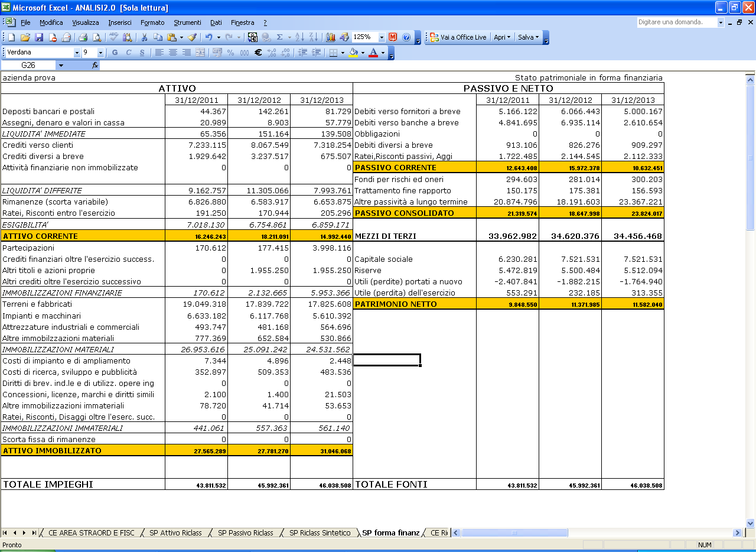Open the borders style dropdown arrow
This screenshot has width=756, height=552.
[342, 53]
